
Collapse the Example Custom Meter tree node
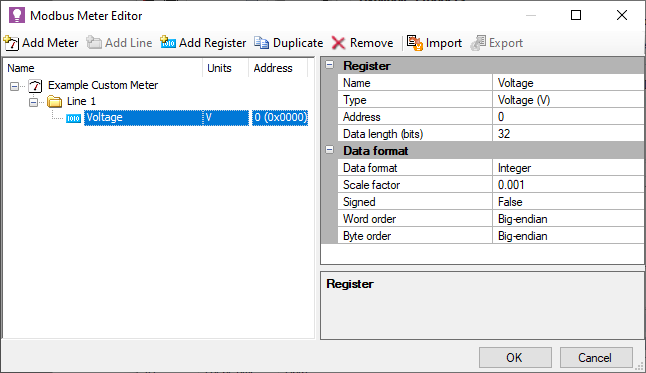point(14,86)
